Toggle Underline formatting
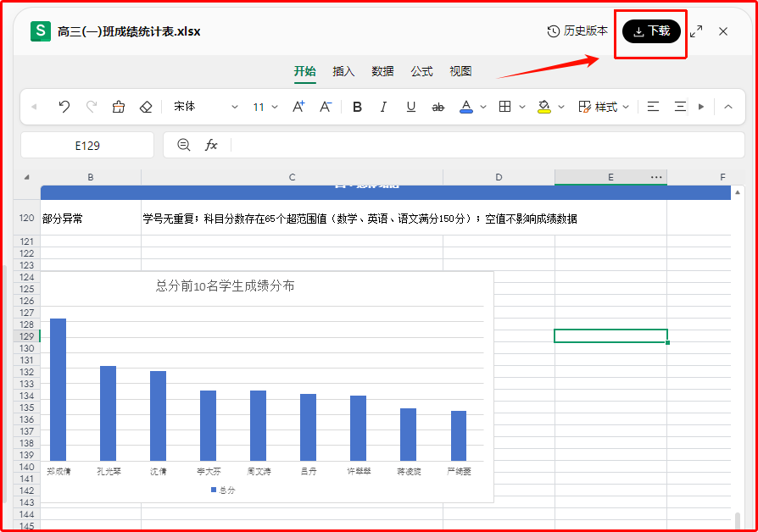This screenshot has width=758, height=532. point(411,107)
